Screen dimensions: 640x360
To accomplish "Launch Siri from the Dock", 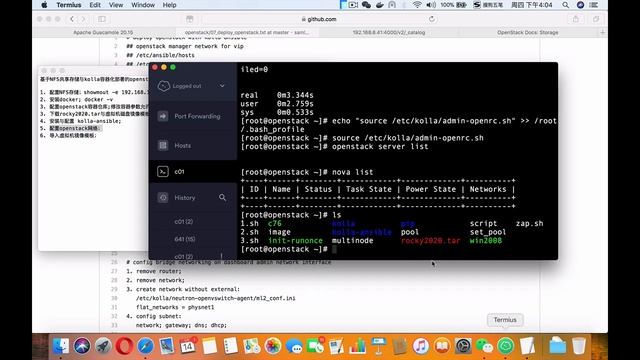I will (x=82, y=346).
